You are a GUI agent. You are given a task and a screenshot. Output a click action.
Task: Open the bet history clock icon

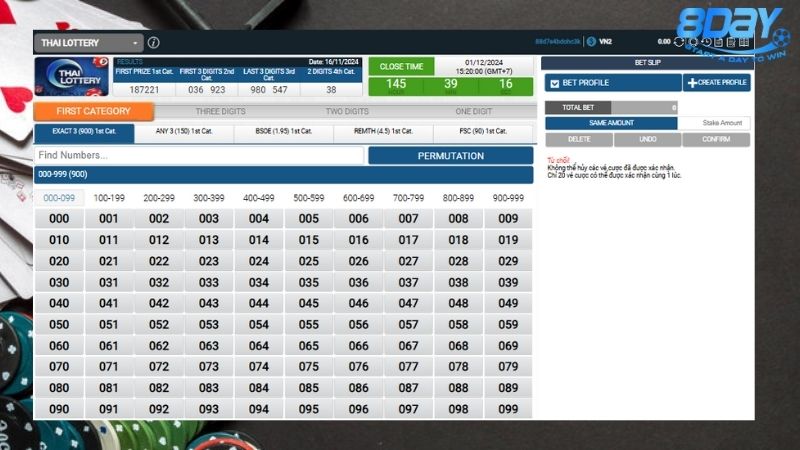pos(706,42)
